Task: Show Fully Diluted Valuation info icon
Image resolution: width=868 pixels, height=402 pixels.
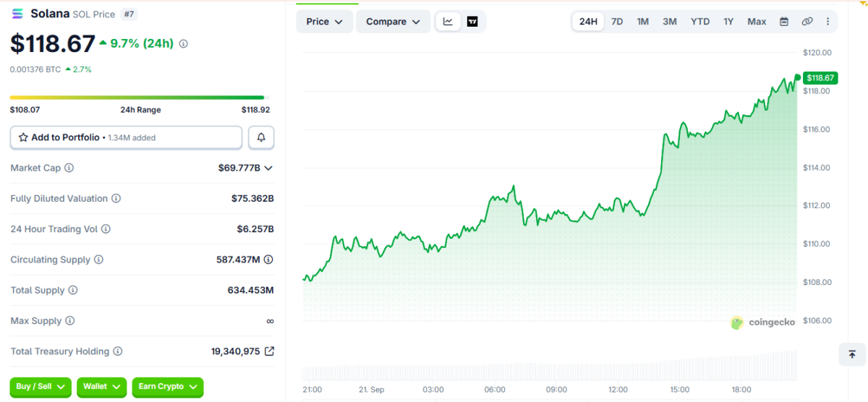Action: click(116, 198)
